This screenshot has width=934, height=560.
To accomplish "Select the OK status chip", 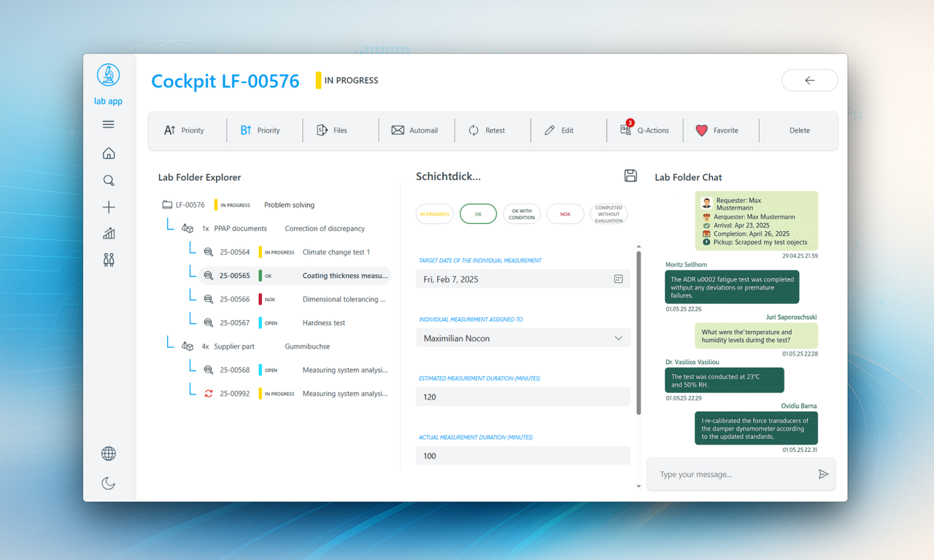I will pos(479,214).
